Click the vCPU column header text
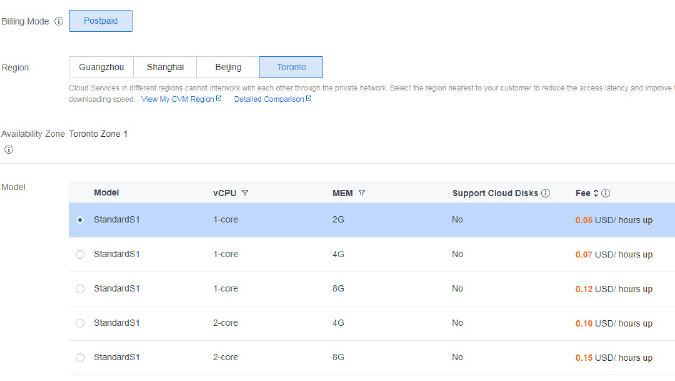 pos(225,193)
